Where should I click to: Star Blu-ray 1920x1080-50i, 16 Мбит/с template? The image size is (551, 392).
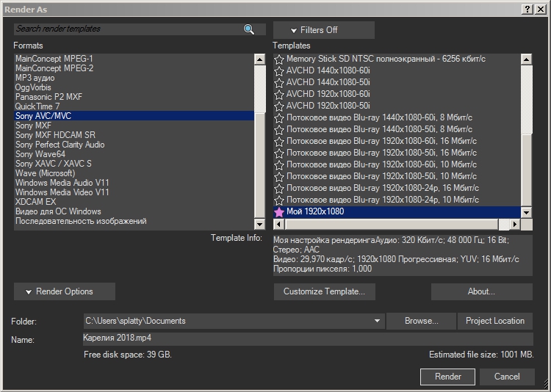point(279,153)
